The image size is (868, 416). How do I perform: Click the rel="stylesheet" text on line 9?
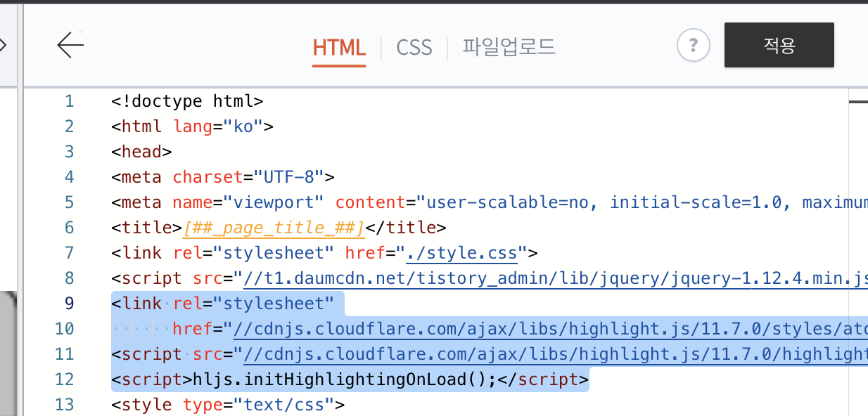click(x=254, y=304)
